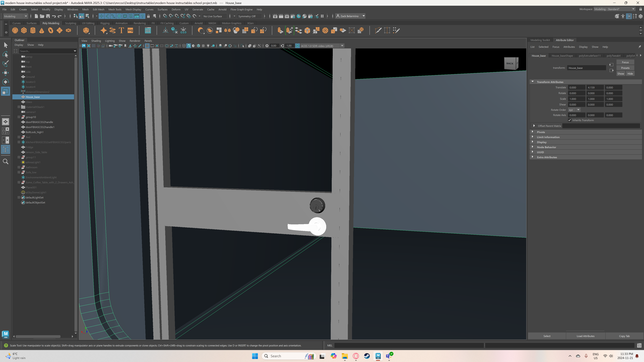Viewport: 644px width, 362px height.
Task: Create a polygon cylinder from the shelf
Action: point(33,31)
